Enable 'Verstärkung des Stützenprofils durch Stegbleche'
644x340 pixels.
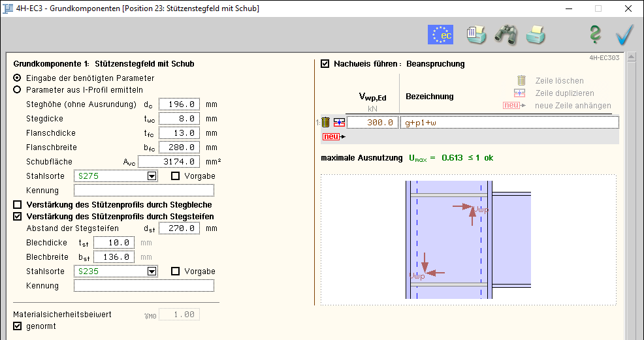pos(18,205)
